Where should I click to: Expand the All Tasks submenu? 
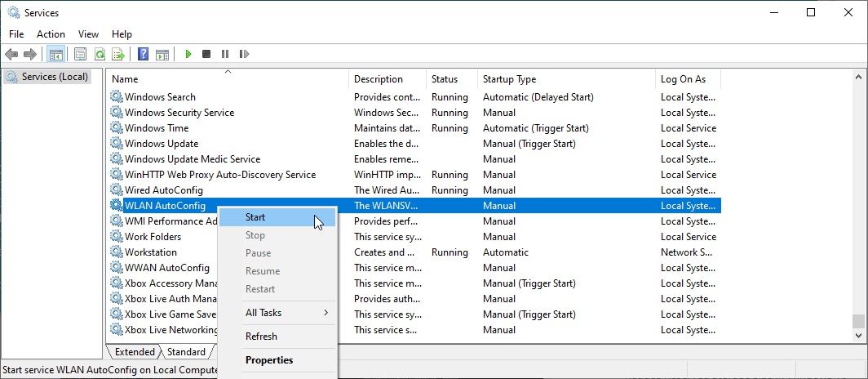coord(277,313)
